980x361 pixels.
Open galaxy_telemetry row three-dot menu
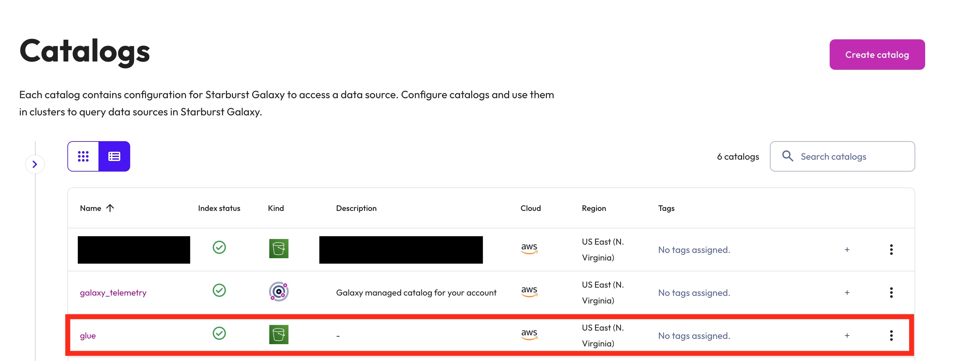point(891,293)
